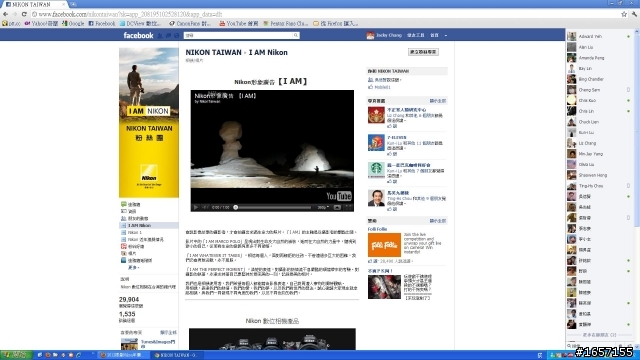Click the I AM NIKON profile banner image

(149, 122)
